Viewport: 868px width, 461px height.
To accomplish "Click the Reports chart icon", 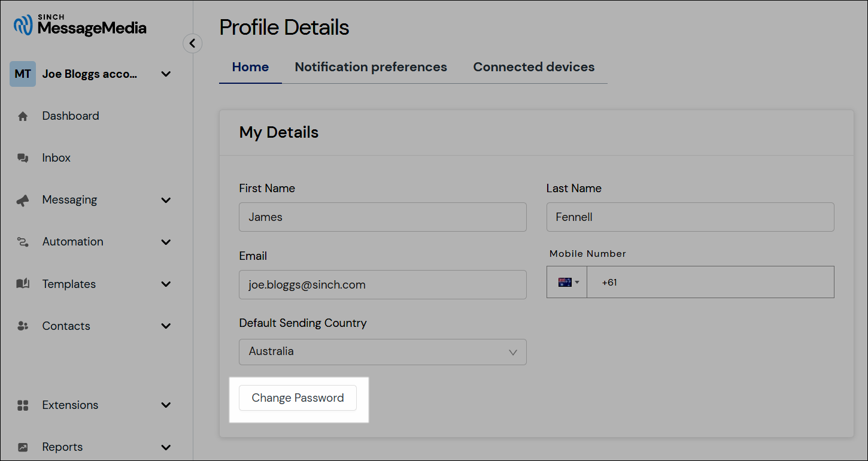I will [23, 447].
